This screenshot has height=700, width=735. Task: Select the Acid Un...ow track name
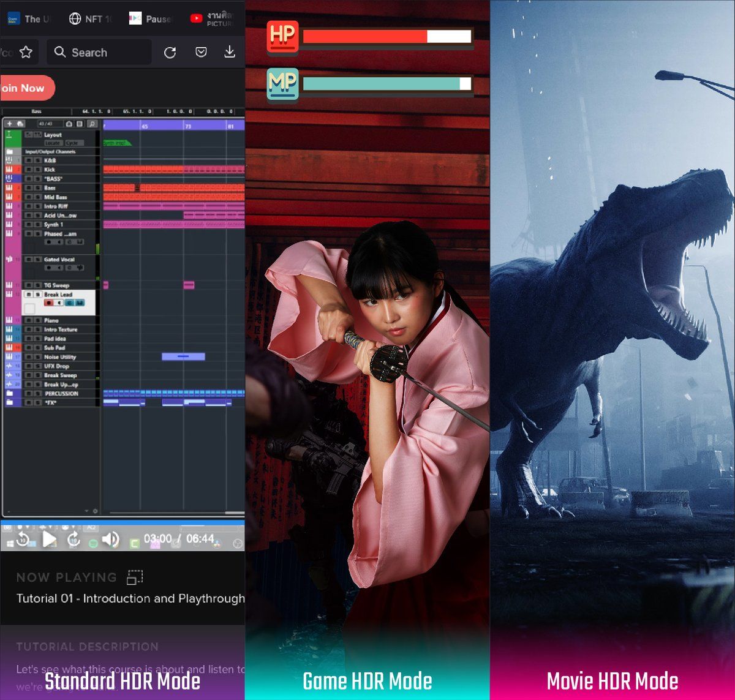60,216
